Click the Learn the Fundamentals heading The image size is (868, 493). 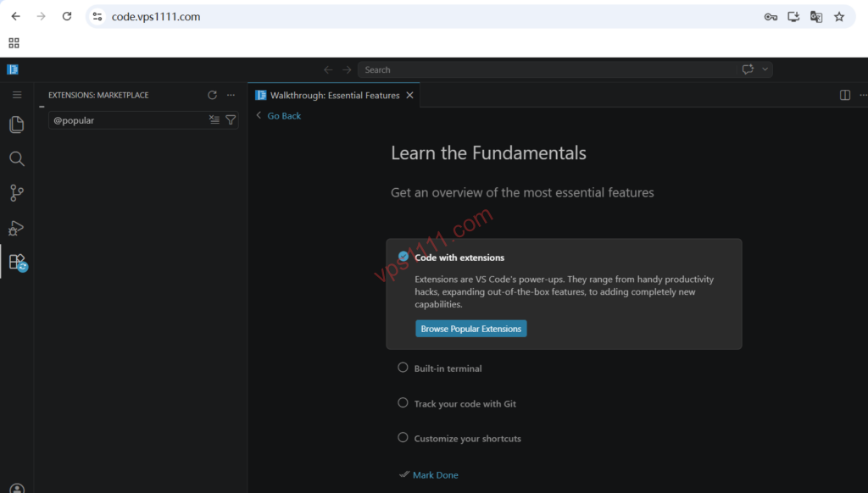click(x=488, y=152)
